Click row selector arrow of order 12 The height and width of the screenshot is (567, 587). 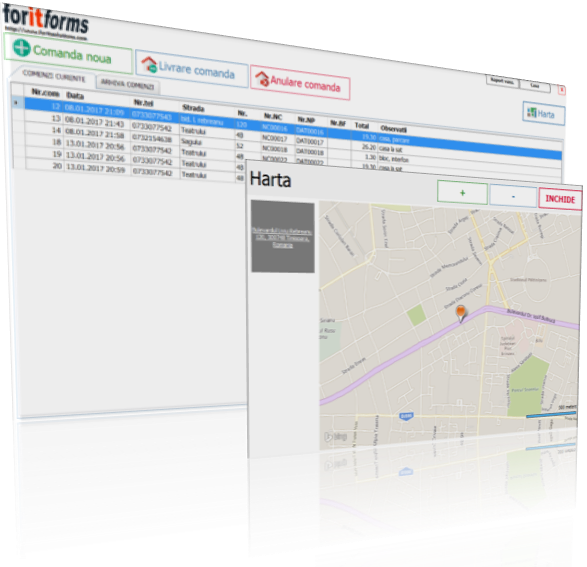click(16, 102)
